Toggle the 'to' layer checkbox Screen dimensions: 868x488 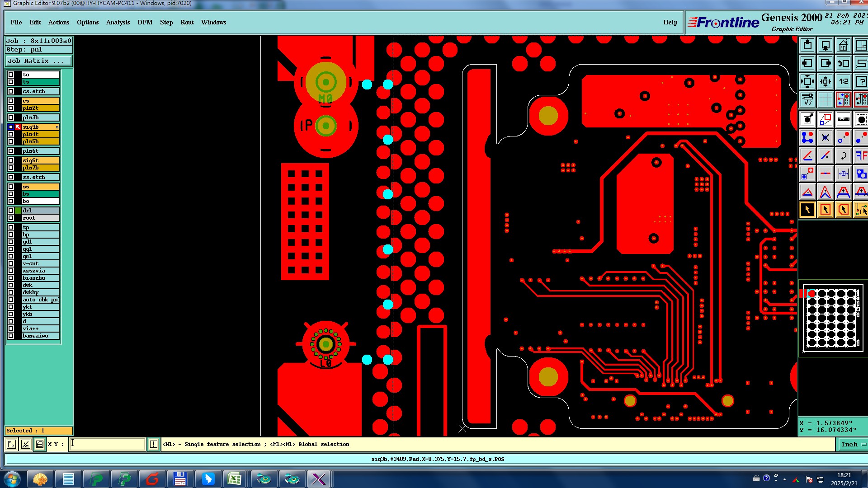[x=11, y=75]
